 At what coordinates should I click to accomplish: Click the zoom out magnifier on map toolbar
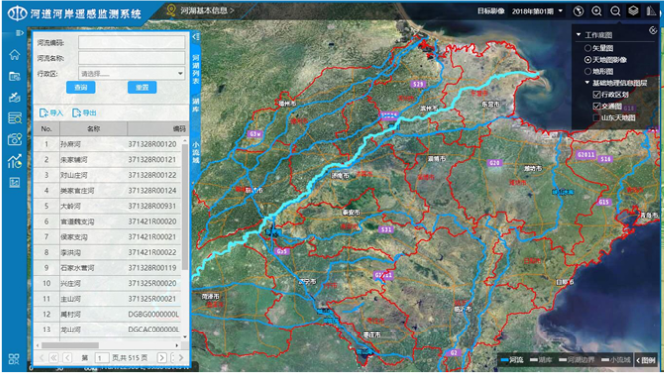click(x=615, y=11)
